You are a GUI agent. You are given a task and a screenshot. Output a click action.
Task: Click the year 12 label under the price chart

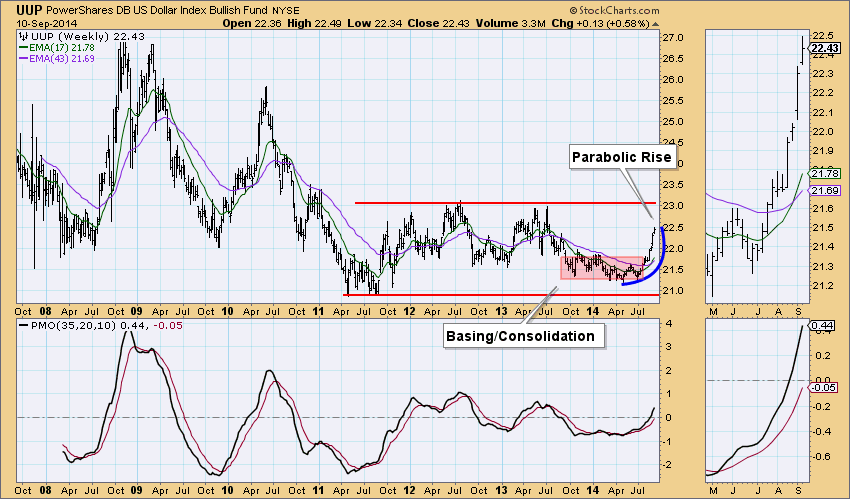tap(409, 312)
